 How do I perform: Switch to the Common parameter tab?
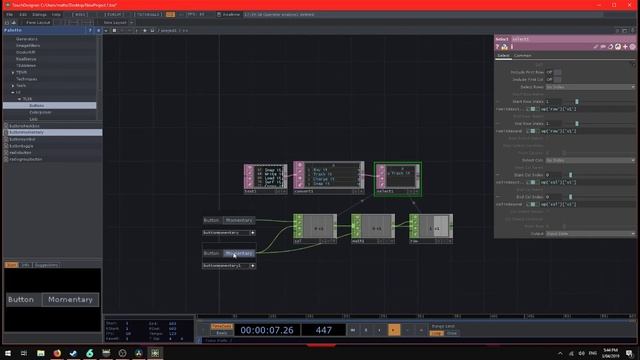coord(522,56)
